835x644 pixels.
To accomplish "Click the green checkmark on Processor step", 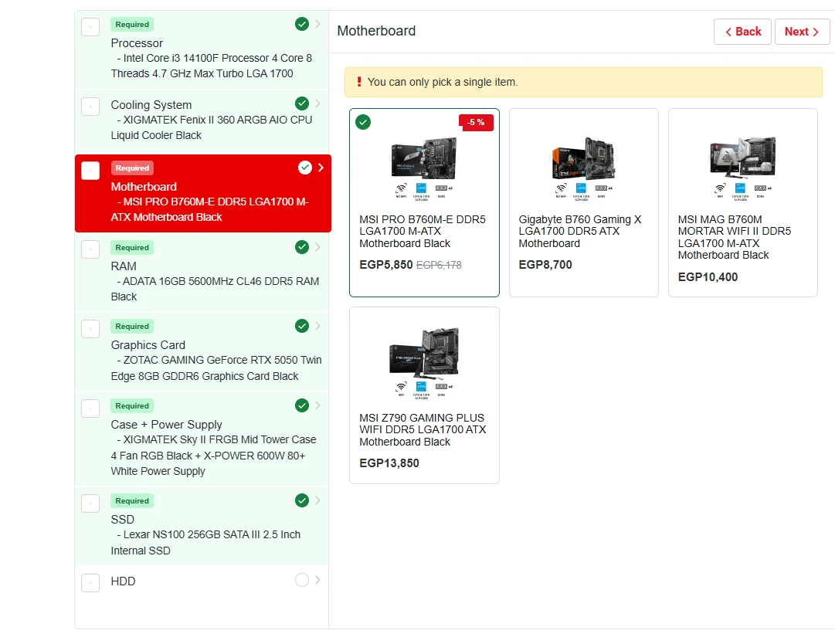I will click(302, 25).
